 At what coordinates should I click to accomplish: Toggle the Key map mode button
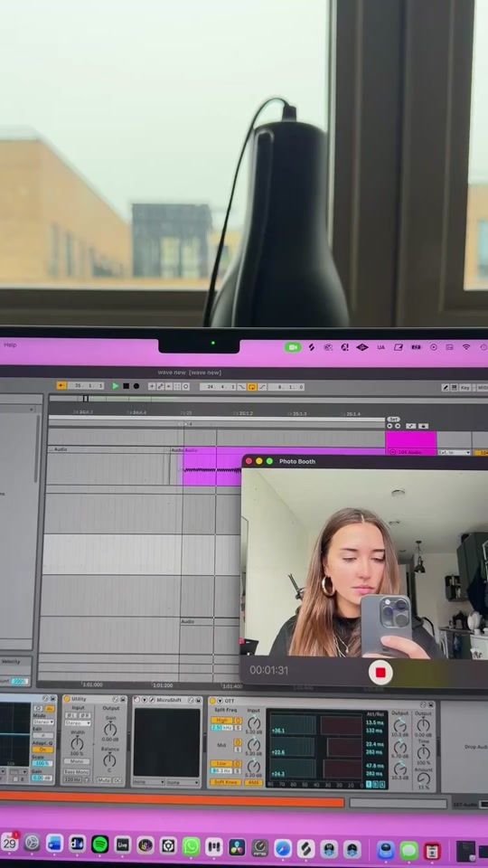click(465, 388)
